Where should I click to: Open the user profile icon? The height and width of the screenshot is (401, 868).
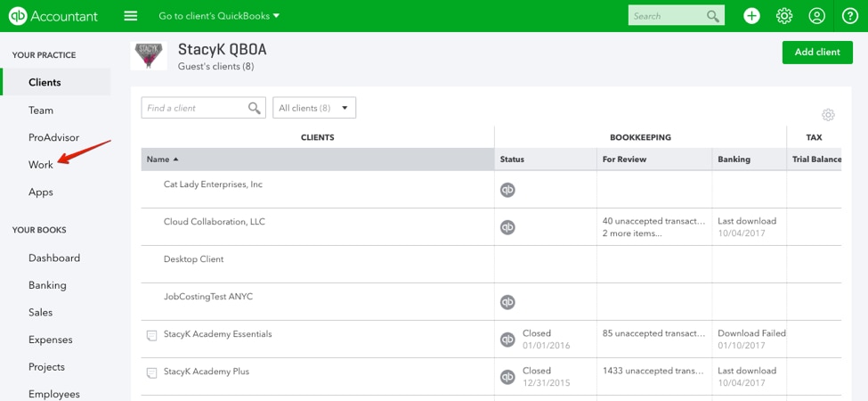(816, 16)
